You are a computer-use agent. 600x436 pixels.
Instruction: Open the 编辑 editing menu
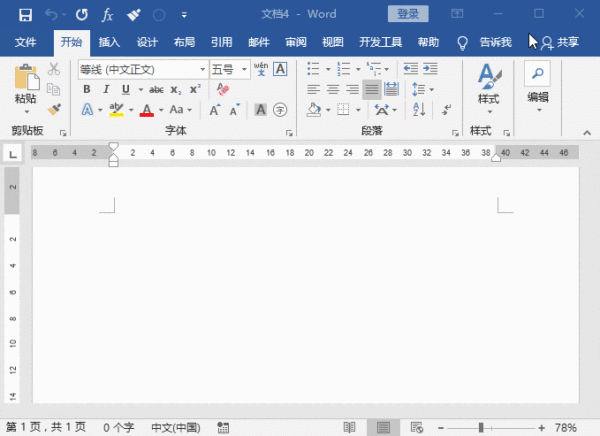click(x=538, y=88)
